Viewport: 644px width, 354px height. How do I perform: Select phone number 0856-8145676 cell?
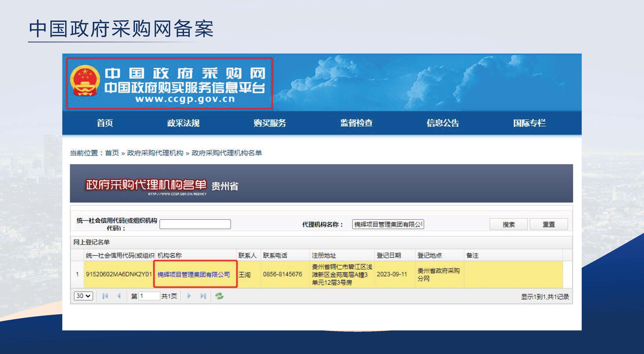285,274
